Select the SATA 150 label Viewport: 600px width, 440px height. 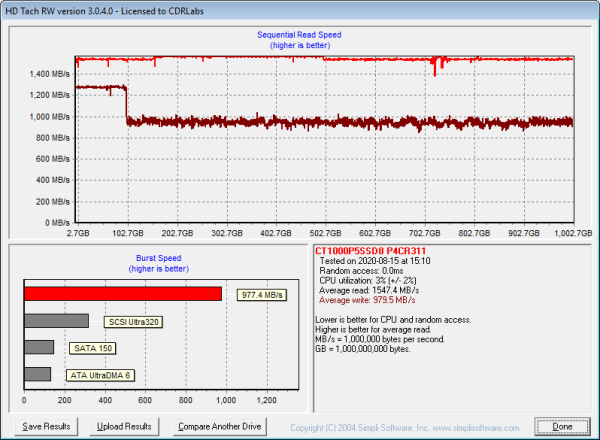[92, 348]
